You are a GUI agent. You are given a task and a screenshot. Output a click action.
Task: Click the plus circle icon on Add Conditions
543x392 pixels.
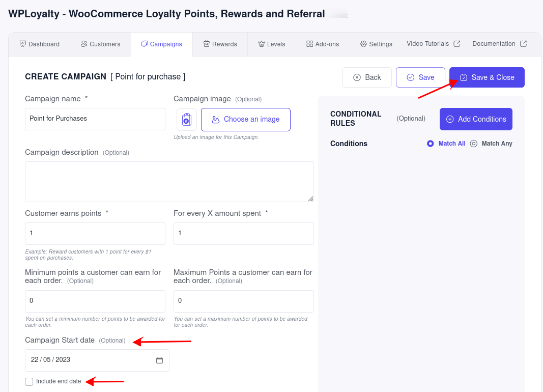(x=450, y=119)
